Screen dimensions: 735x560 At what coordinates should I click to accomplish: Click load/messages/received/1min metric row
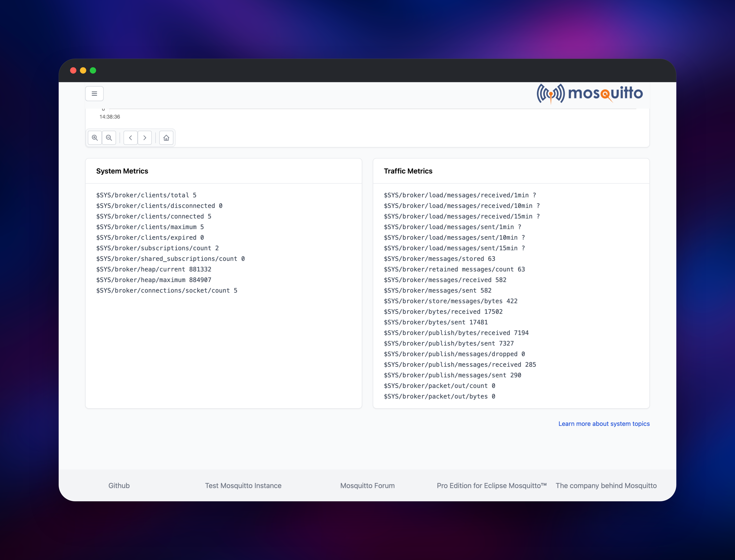pyautogui.click(x=460, y=195)
